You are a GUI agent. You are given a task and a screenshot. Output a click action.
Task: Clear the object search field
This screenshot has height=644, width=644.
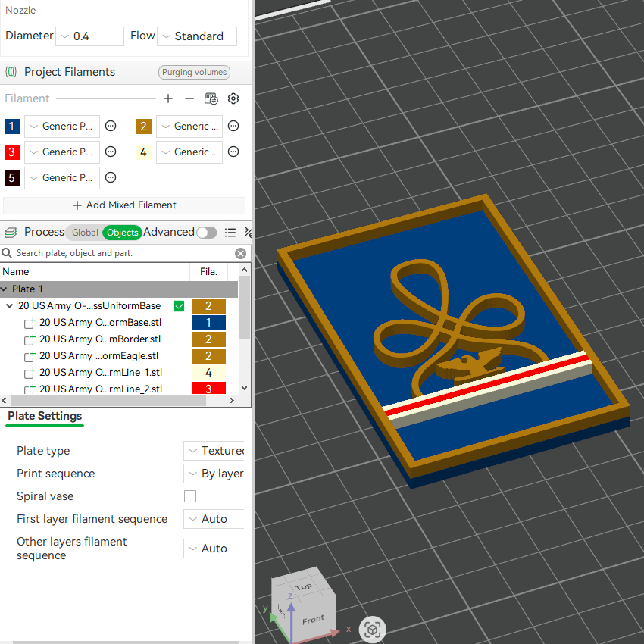(241, 253)
